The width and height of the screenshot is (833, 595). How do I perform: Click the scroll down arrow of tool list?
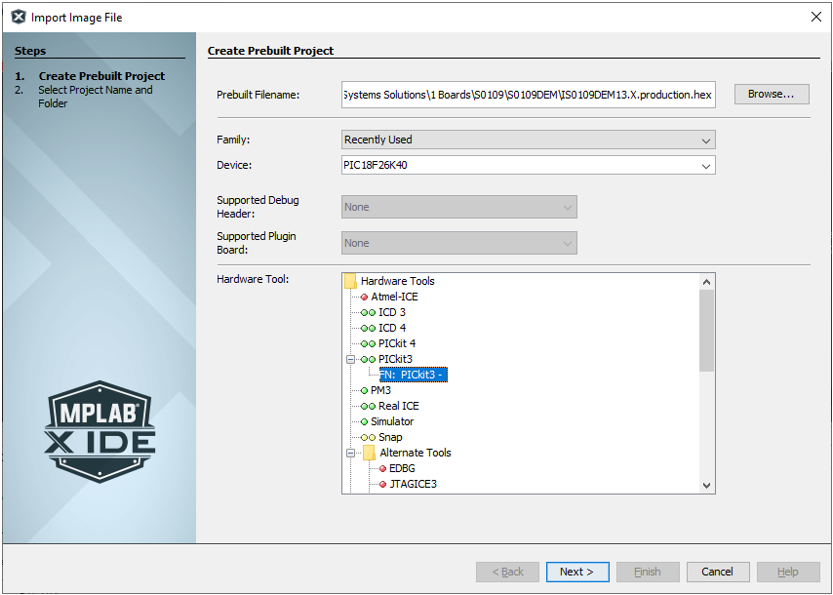[x=706, y=485]
